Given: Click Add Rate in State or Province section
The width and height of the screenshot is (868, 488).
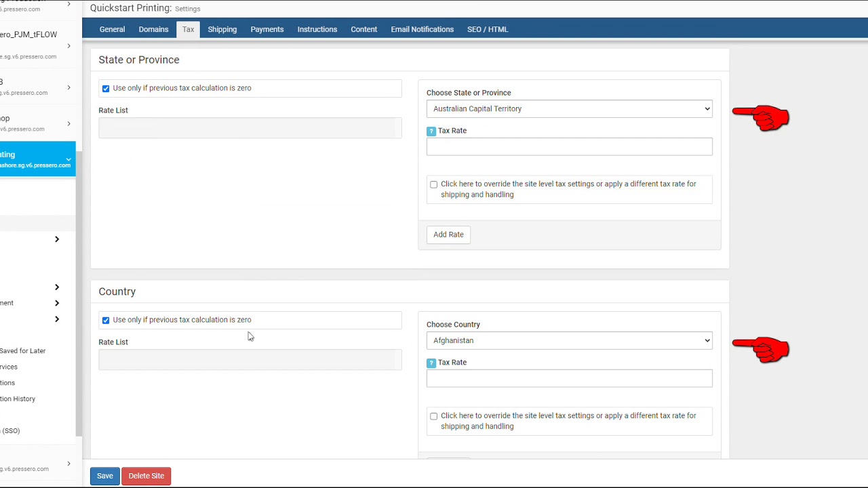Looking at the screenshot, I should click(448, 235).
